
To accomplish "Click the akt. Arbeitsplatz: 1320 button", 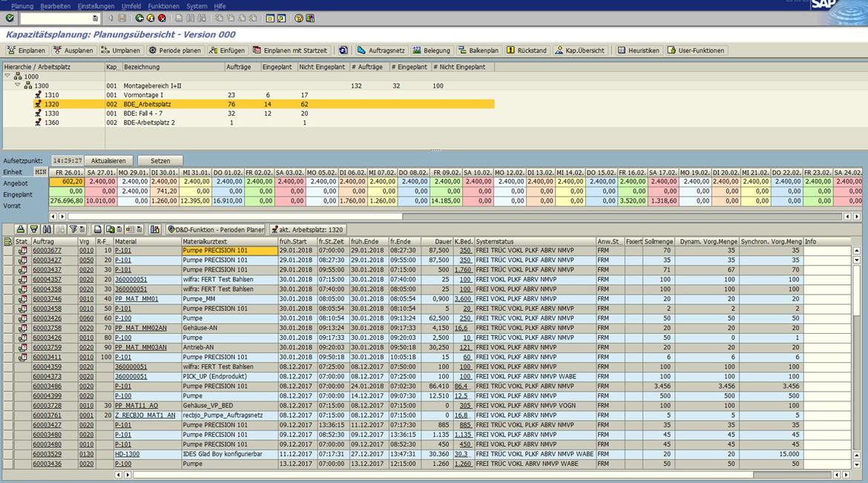I will pos(308,229).
